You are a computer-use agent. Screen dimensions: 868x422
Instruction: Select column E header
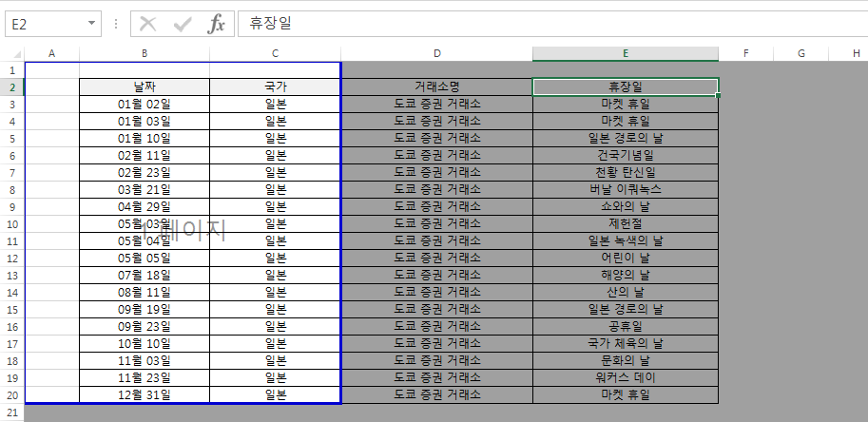pyautogui.click(x=626, y=53)
